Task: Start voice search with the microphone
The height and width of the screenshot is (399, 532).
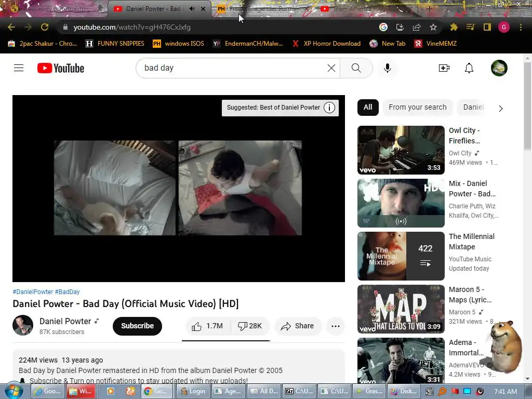Action: point(388,68)
